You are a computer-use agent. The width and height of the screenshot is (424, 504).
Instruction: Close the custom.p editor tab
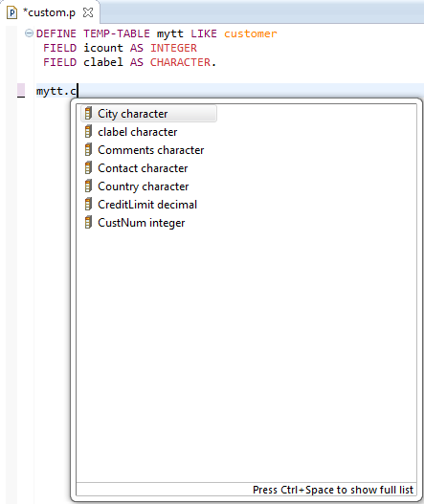pos(88,12)
